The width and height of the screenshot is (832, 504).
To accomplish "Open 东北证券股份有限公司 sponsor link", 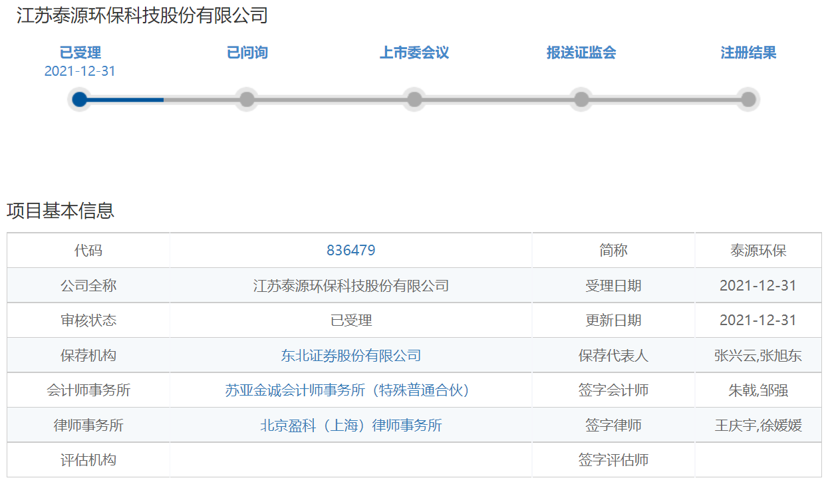I will click(350, 356).
